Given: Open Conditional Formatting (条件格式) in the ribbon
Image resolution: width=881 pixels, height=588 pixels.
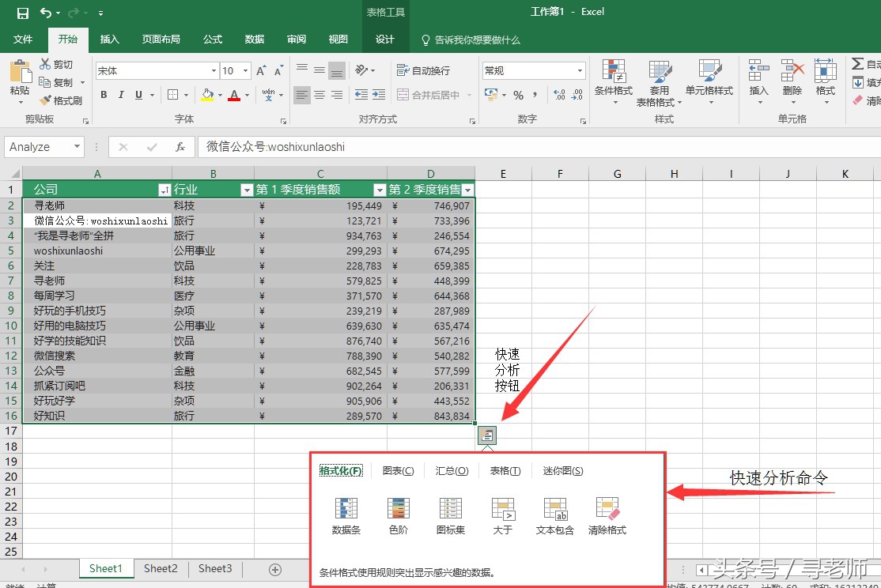Looking at the screenshot, I should coord(614,82).
